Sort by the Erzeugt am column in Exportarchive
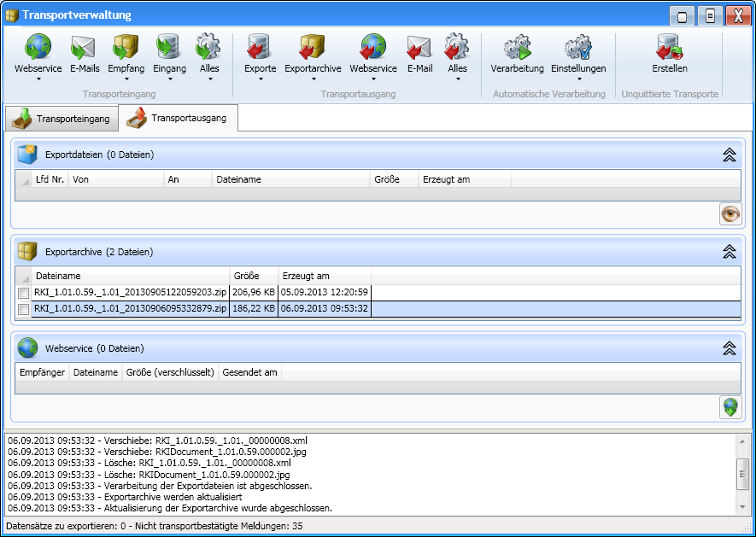The width and height of the screenshot is (756, 537). tap(325, 276)
